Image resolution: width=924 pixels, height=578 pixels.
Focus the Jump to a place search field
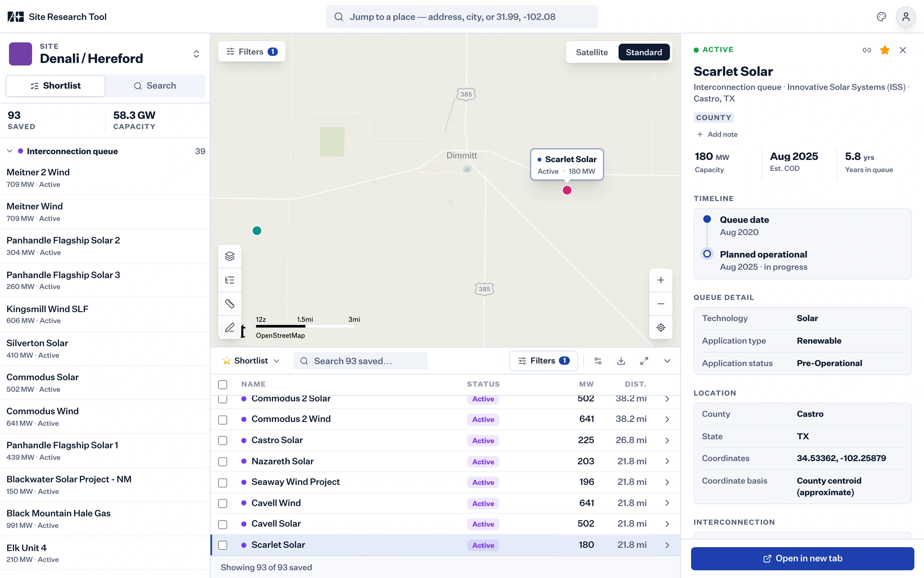click(x=462, y=17)
